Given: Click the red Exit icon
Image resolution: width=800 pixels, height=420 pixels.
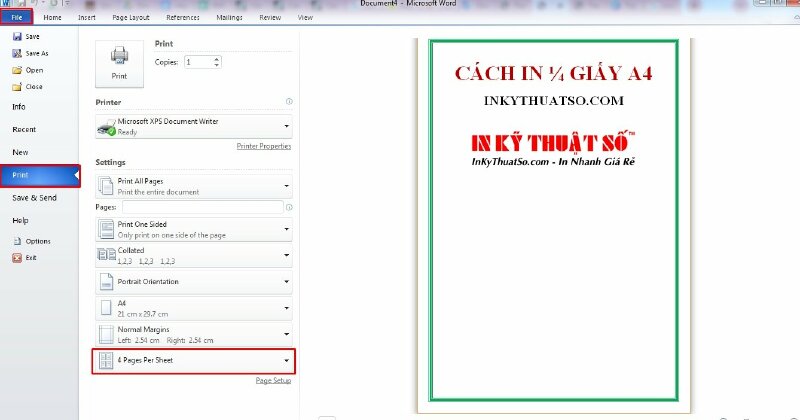Looking at the screenshot, I should pos(17,258).
